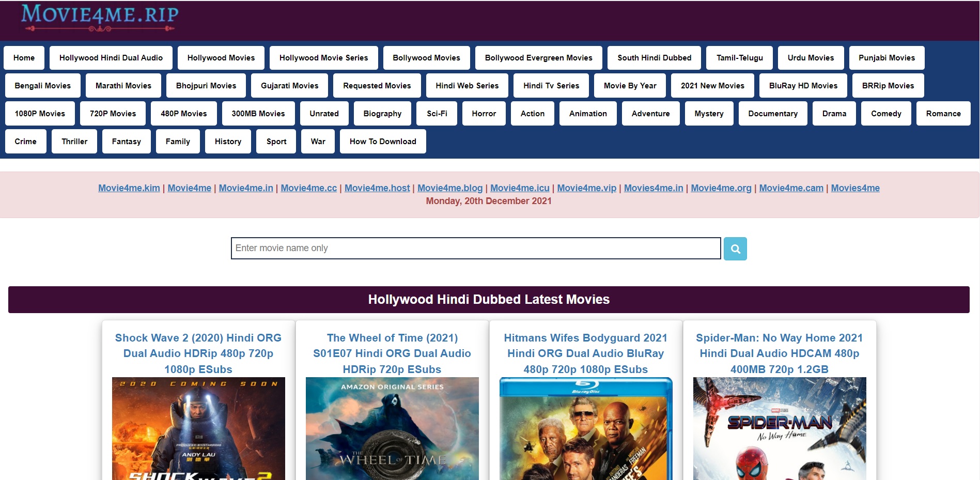
Task: Follow the Movie4me.blog mirror link
Action: [449, 188]
